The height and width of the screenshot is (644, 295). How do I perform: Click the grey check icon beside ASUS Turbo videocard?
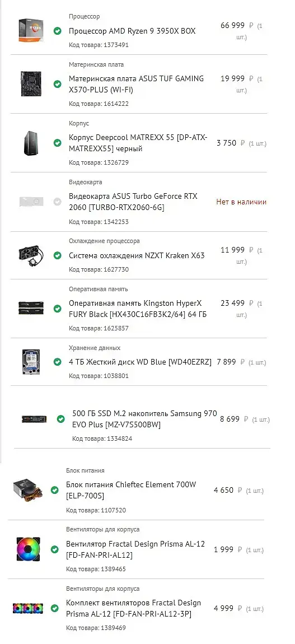click(x=58, y=202)
